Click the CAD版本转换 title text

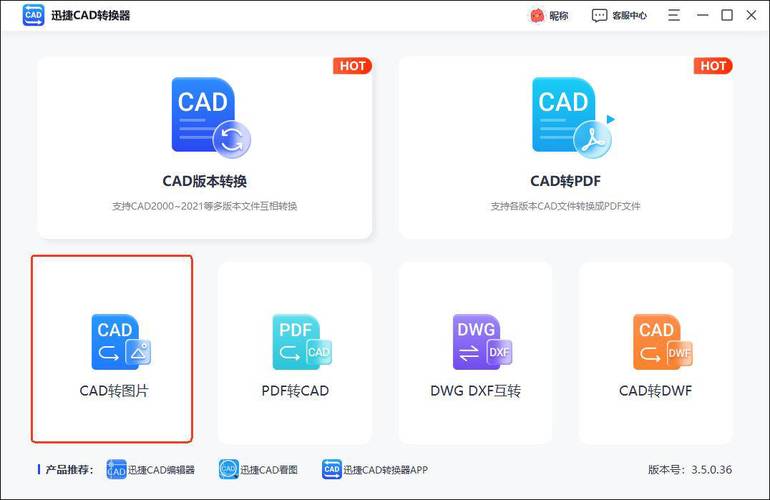[x=205, y=181]
